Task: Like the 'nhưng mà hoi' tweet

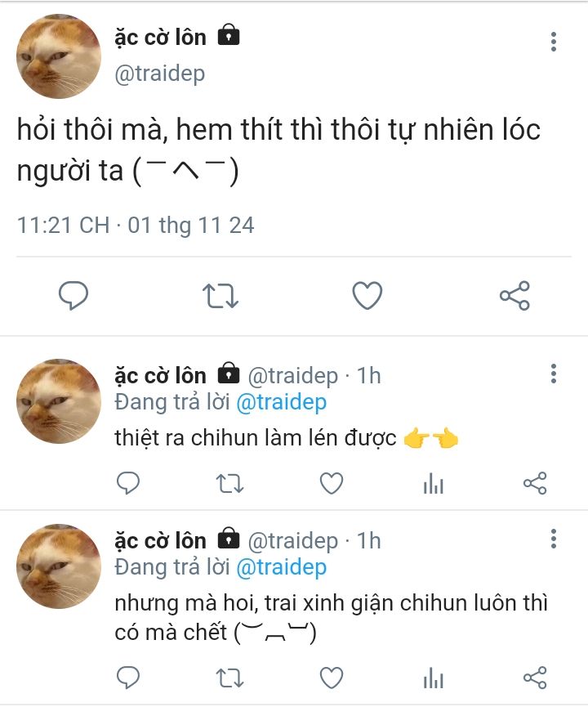Action: point(332,678)
